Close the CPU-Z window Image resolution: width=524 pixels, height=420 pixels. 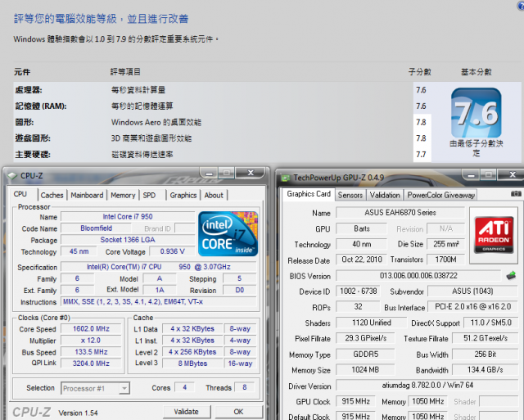click(x=251, y=173)
